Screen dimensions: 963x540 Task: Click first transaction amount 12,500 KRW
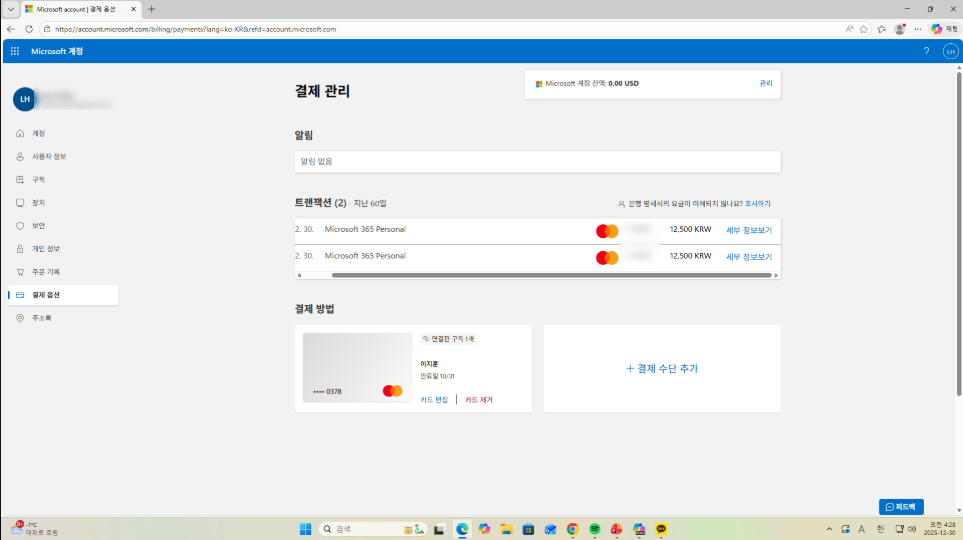[690, 229]
